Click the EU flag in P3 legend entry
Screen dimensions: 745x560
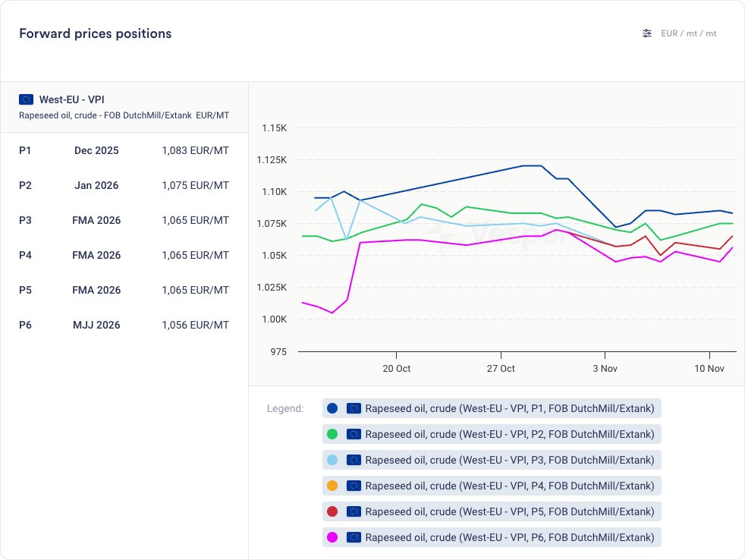click(353, 460)
